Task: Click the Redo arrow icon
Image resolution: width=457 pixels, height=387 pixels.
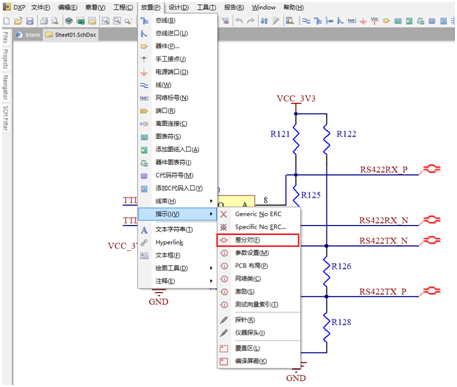Action: [x=250, y=21]
